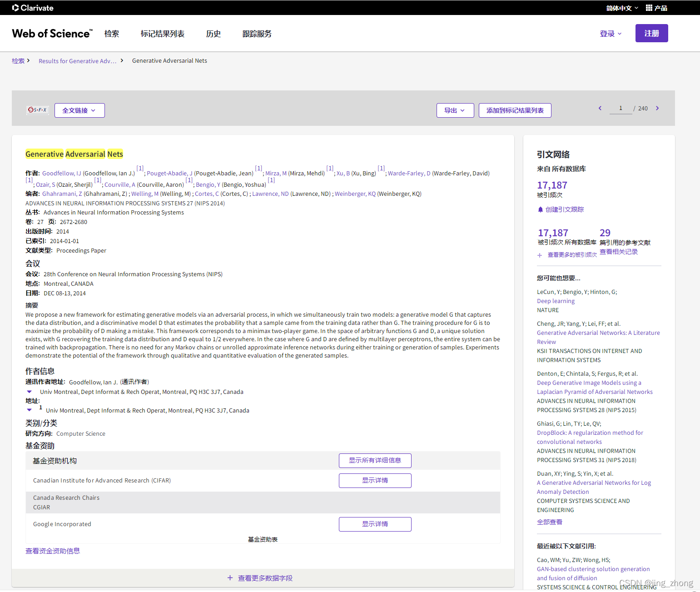Click the plus icon beside 查看更多的被引频次
Screen dimensions: 700x592
click(x=540, y=255)
